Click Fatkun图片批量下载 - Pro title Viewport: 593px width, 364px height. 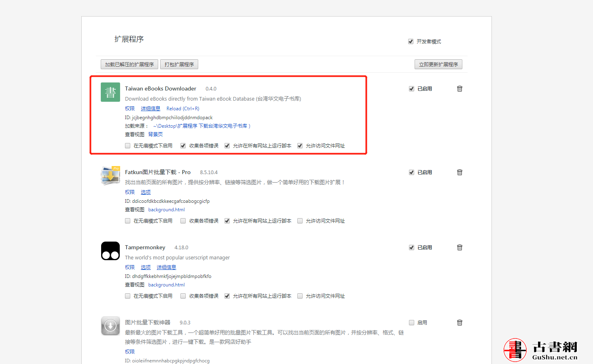click(x=158, y=172)
